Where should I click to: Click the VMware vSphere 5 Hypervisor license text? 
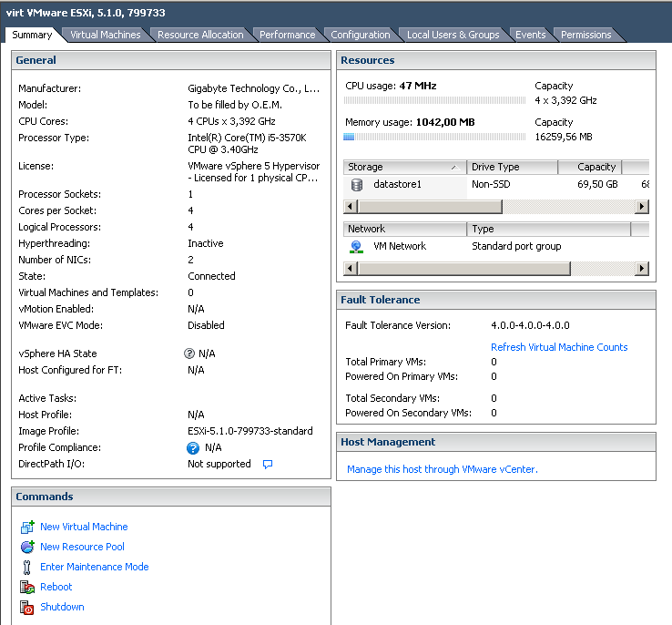click(x=254, y=172)
